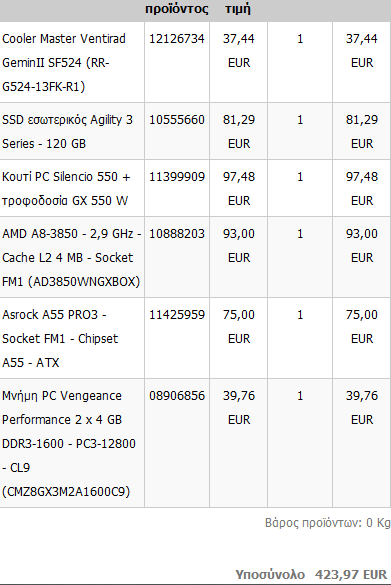This screenshot has height=585, width=391.
Task: Click product code 10555660
Action: click(x=177, y=120)
